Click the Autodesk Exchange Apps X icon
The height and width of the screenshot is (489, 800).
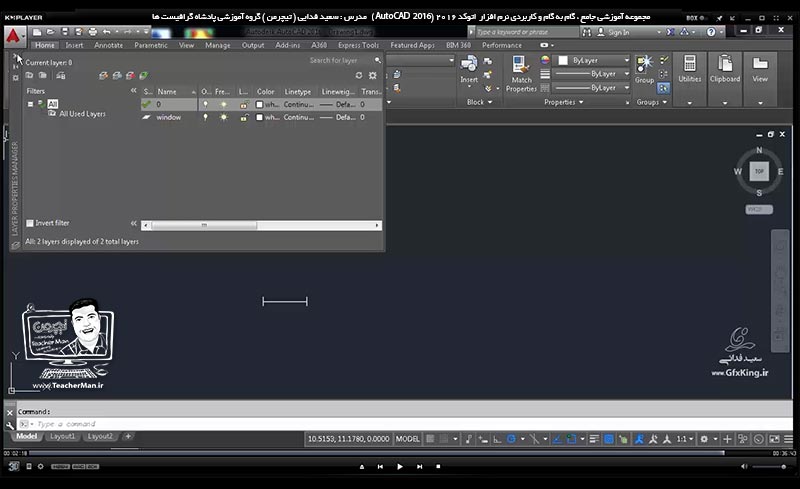coord(670,32)
